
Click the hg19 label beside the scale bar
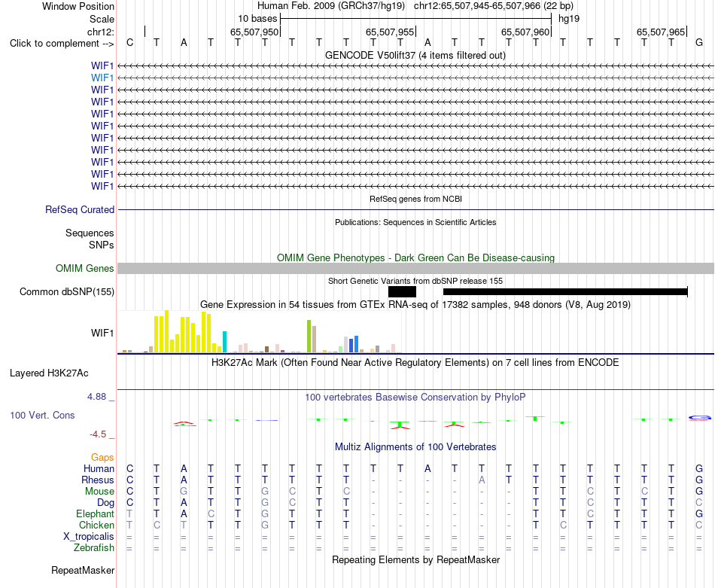pos(569,19)
